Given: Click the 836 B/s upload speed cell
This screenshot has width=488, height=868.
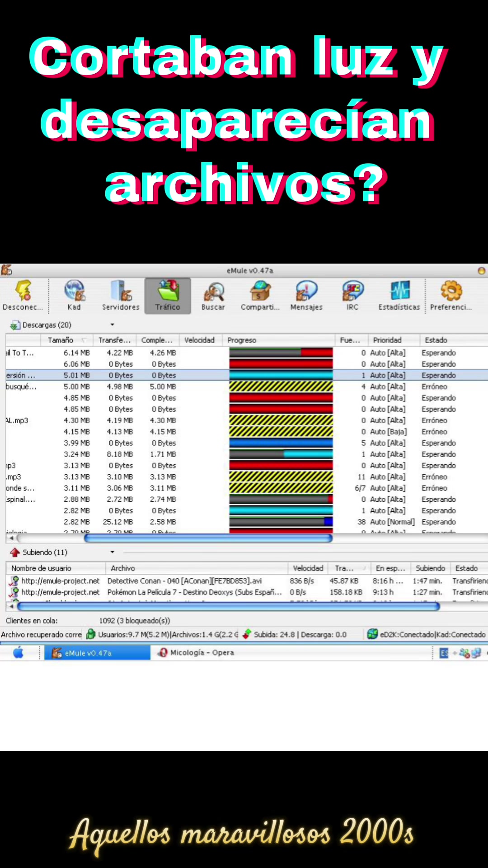Looking at the screenshot, I should (x=302, y=580).
